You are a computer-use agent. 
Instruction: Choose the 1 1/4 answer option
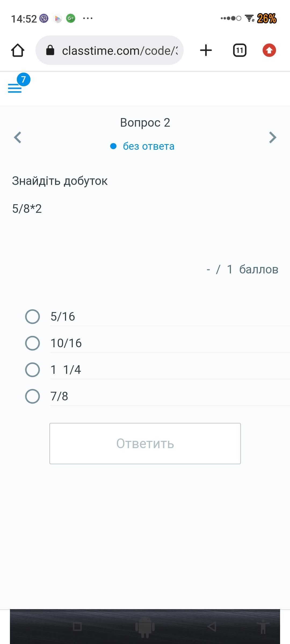(x=32, y=370)
